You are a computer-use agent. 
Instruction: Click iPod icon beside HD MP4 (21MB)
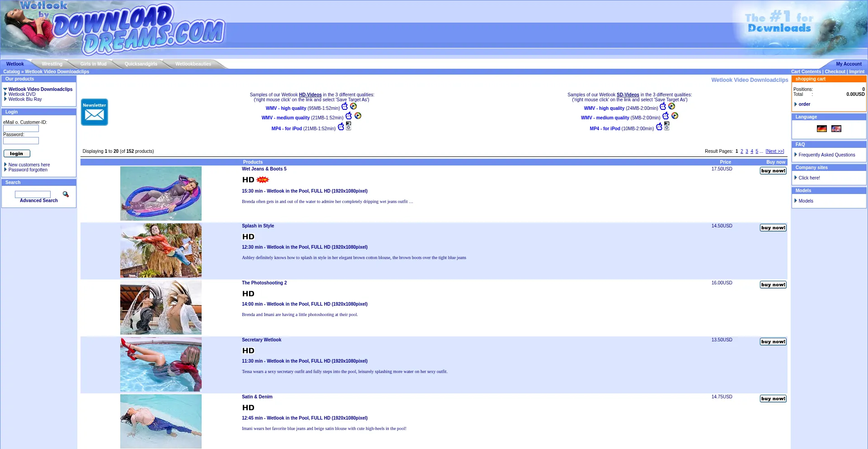pyautogui.click(x=349, y=126)
